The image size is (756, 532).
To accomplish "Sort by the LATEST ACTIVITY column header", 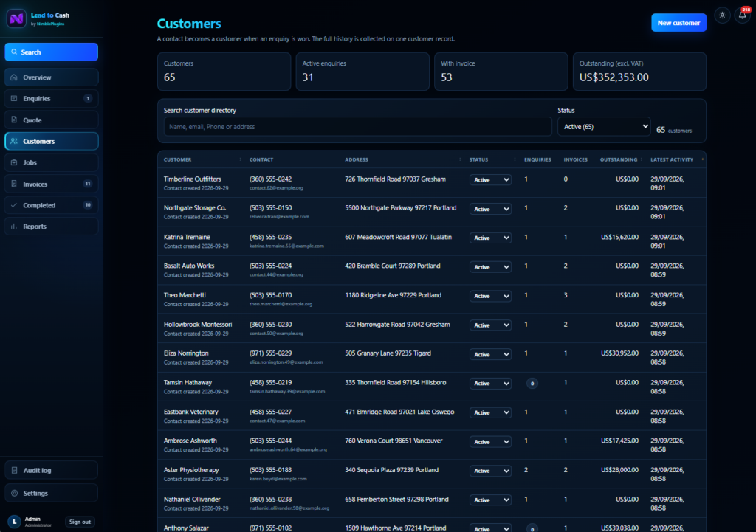I will tap(672, 159).
